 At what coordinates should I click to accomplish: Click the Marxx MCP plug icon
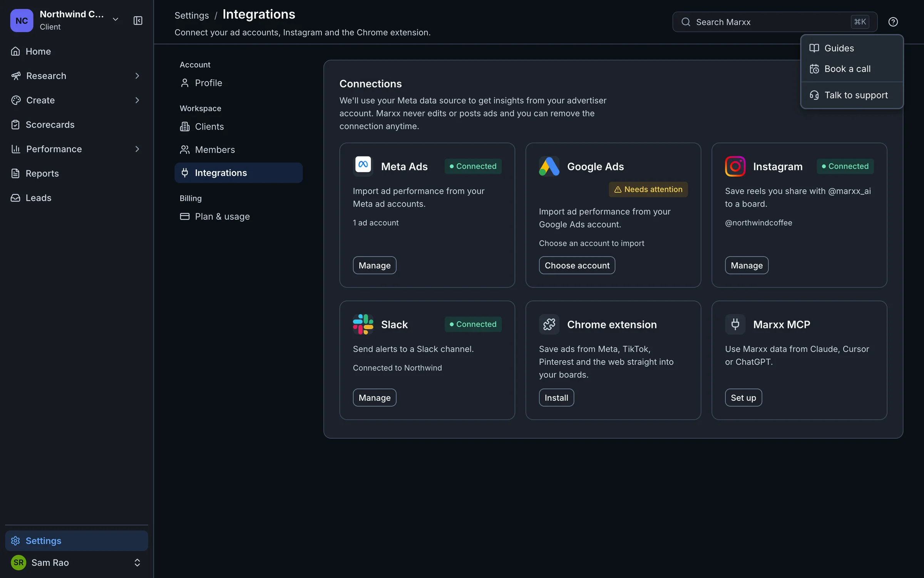tap(735, 324)
